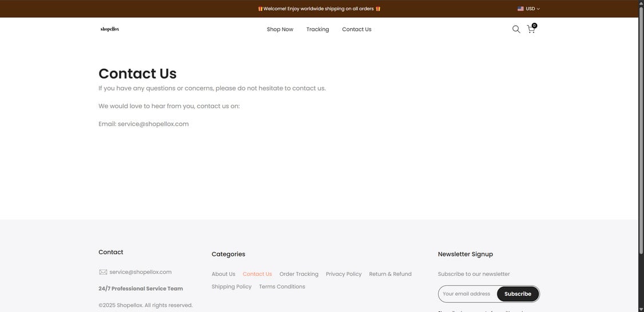Click the envelope icon in footer

pos(103,272)
